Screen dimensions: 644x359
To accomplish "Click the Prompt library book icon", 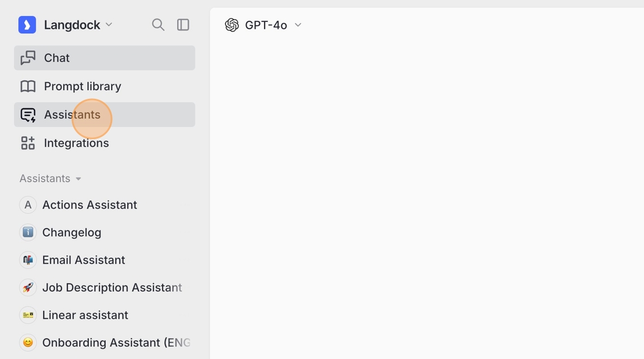I will click(x=28, y=86).
